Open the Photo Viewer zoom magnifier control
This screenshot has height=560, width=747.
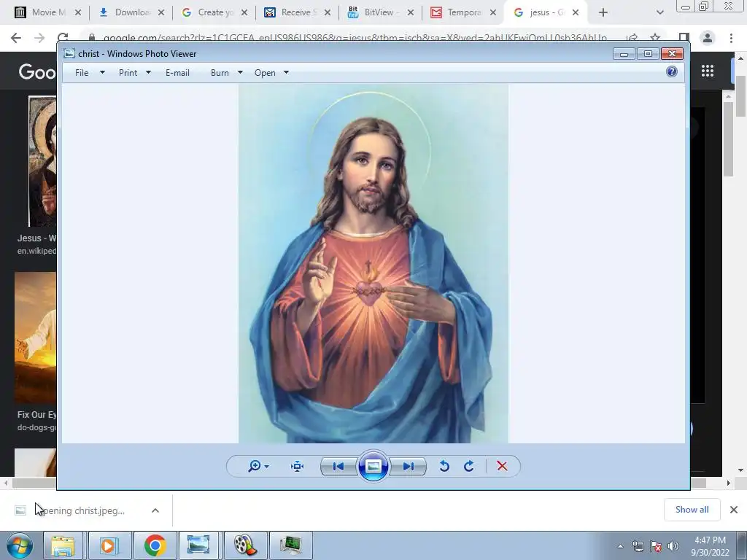pos(255,466)
